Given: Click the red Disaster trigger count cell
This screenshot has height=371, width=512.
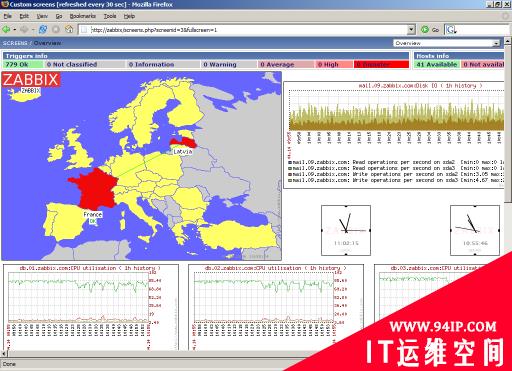Looking at the screenshot, I should click(382, 64).
